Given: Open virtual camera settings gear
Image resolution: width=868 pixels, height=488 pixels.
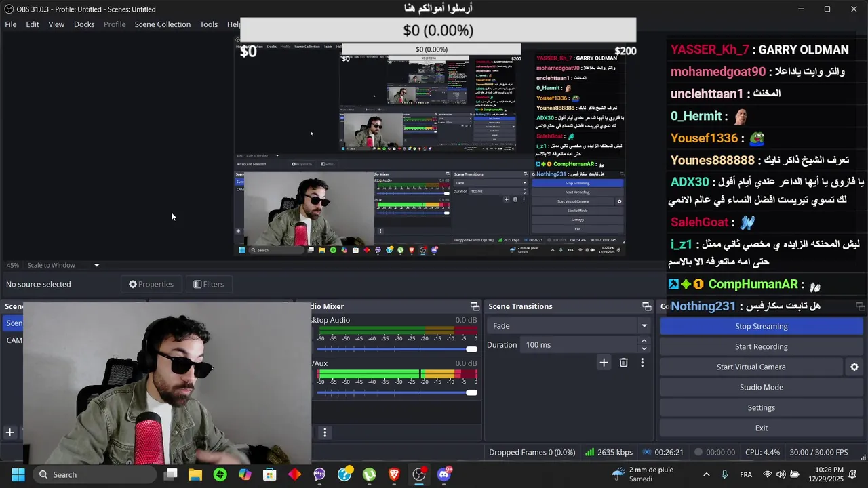Looking at the screenshot, I should tap(854, 367).
